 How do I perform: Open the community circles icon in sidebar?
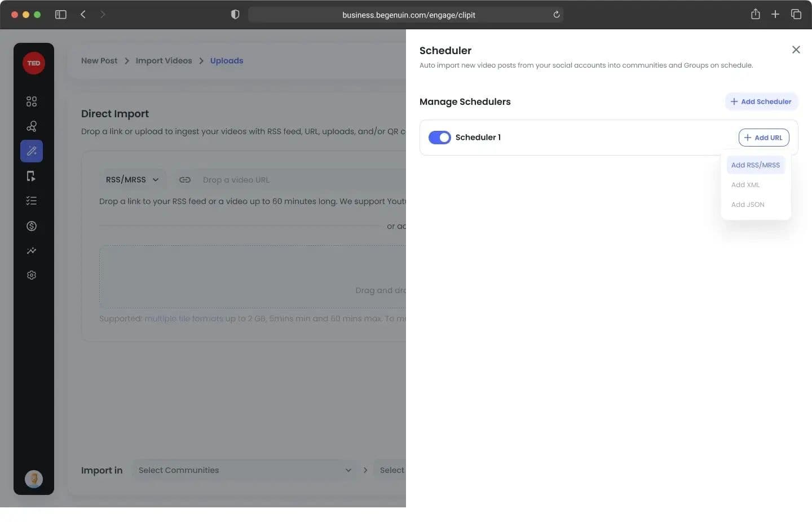32,126
